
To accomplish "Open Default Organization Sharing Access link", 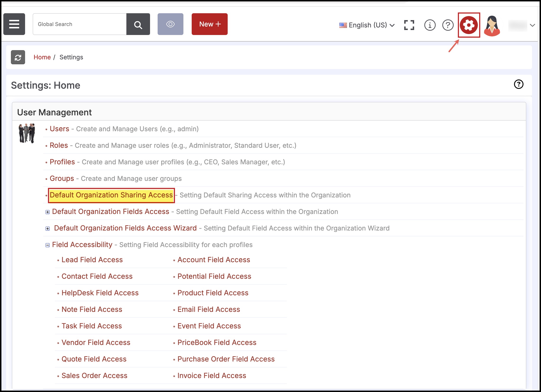I will point(111,195).
